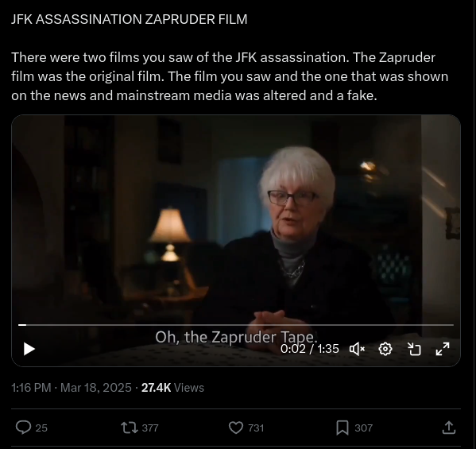Open video settings gear
476x449 pixels.
coord(385,349)
